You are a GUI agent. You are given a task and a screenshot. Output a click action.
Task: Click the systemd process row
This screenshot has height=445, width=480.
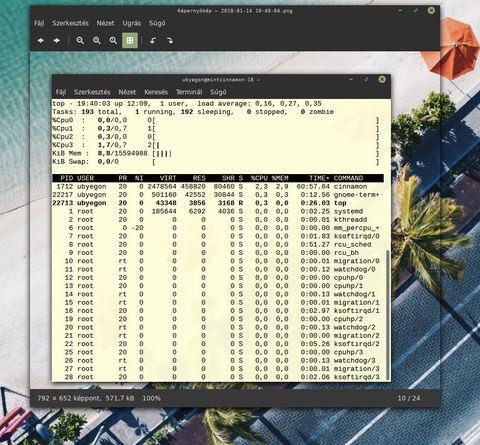click(218, 212)
